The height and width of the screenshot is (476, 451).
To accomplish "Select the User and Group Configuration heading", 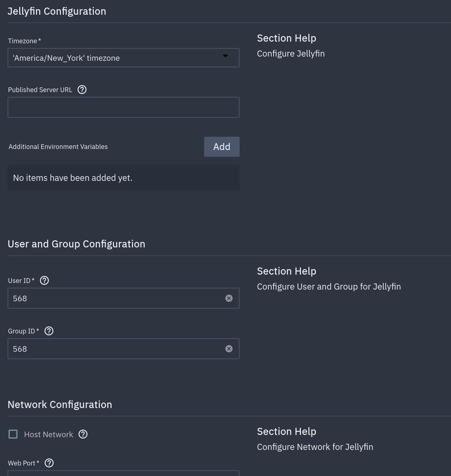I will [x=77, y=244].
